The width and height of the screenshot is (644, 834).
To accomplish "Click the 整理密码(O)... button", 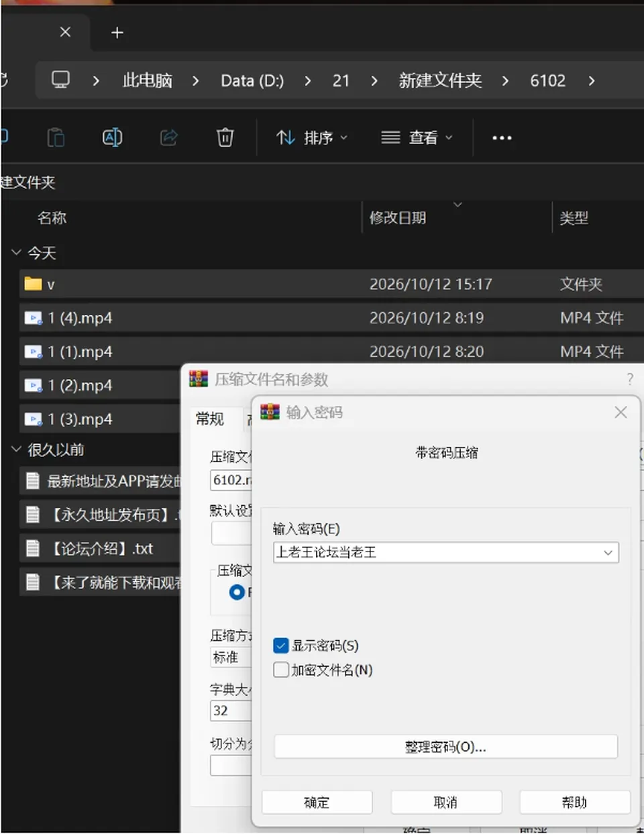I will coord(445,747).
